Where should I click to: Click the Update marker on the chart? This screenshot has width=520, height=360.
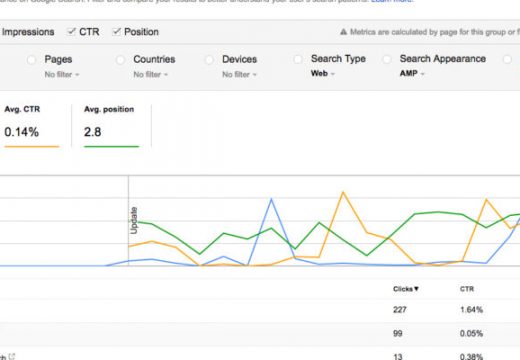[133, 220]
